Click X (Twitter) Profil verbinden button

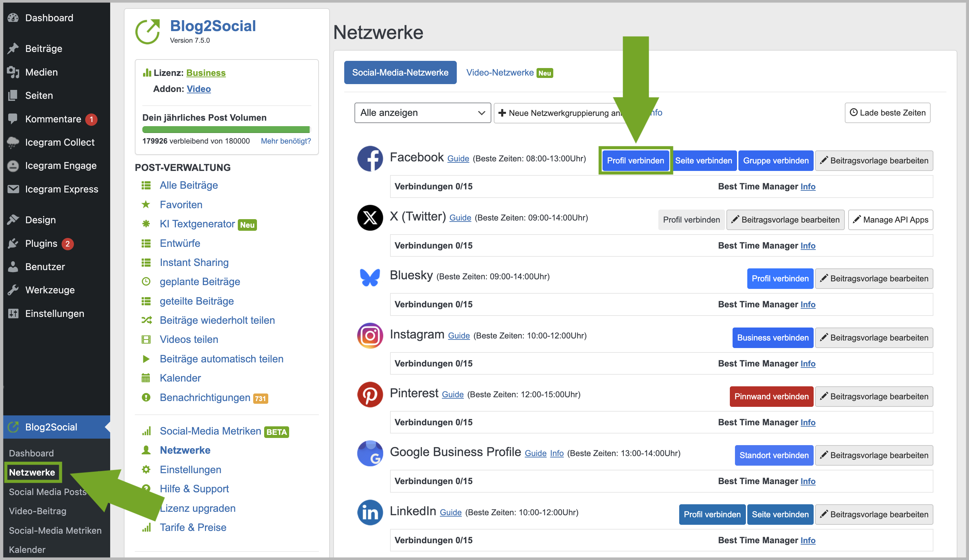pyautogui.click(x=691, y=220)
